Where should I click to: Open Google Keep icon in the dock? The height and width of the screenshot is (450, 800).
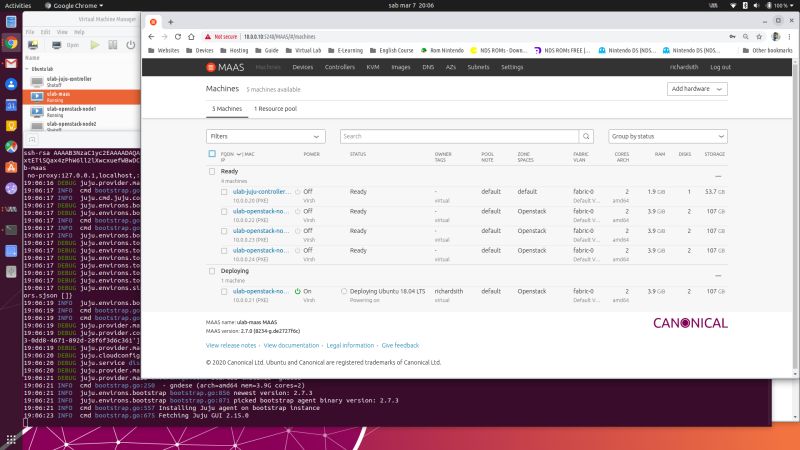(11, 126)
